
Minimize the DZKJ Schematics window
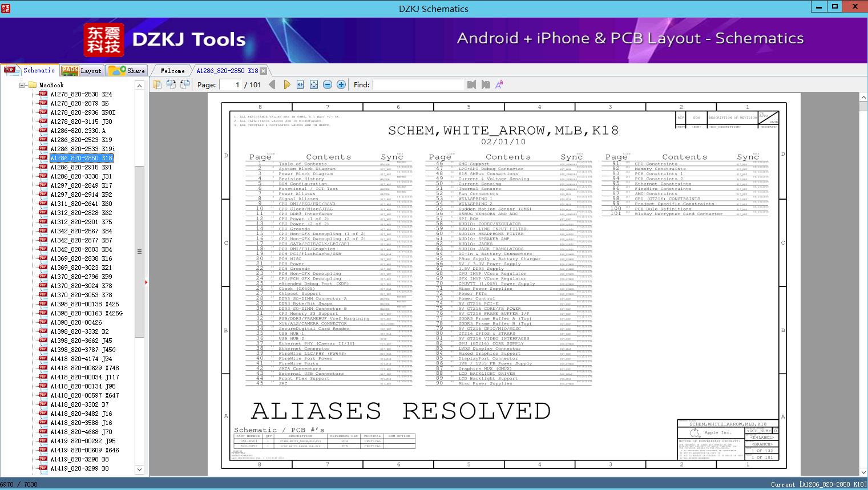coord(819,6)
